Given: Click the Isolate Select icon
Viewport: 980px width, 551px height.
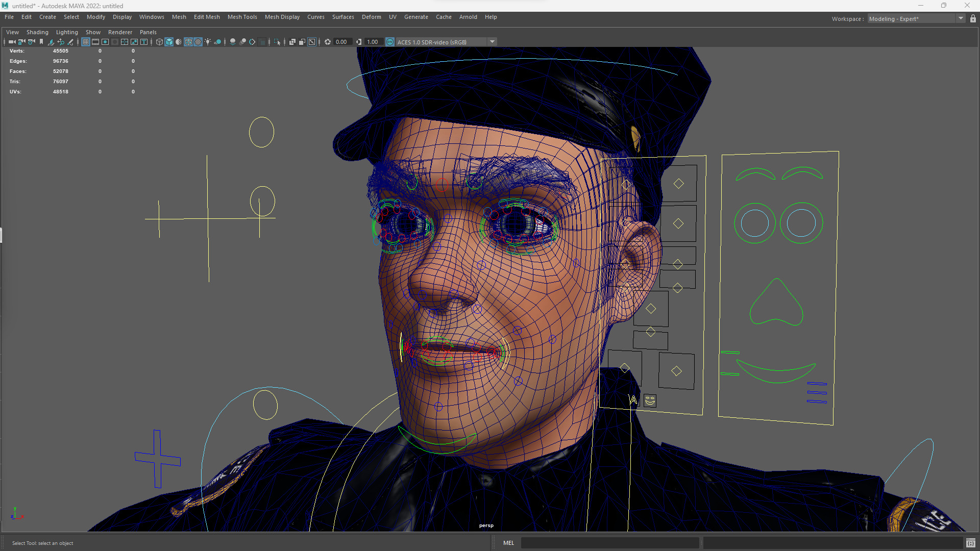Looking at the screenshot, I should click(x=277, y=42).
